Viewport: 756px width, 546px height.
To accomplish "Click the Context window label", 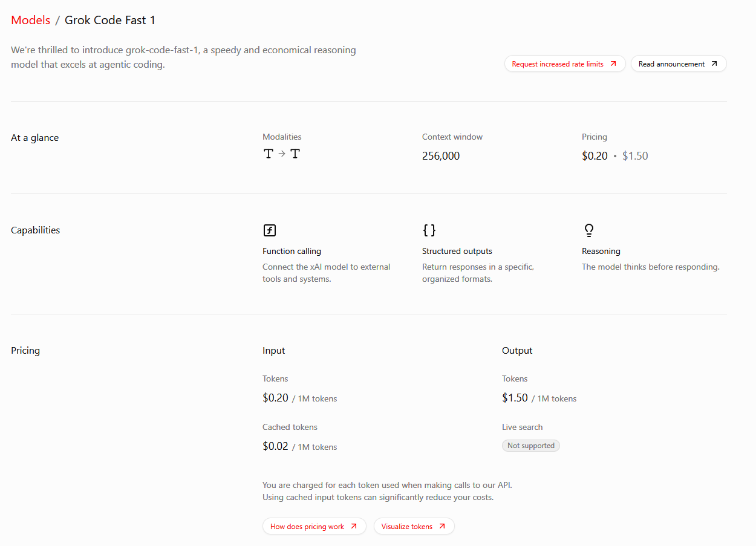I will [452, 137].
